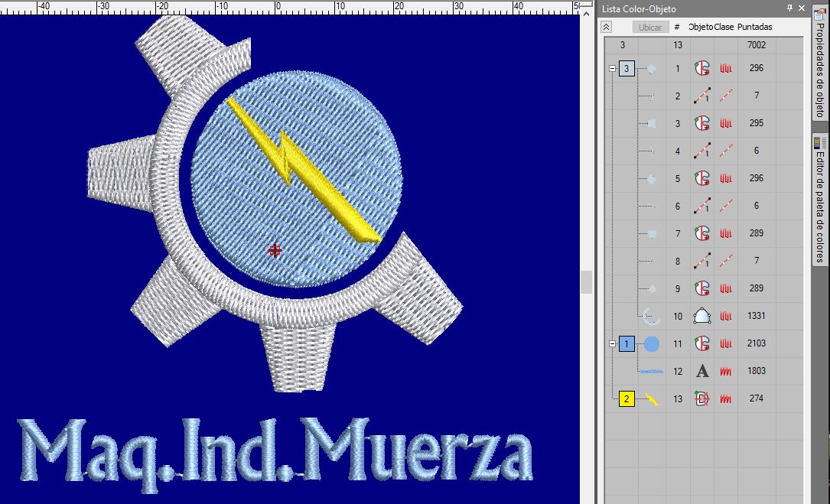830x504 pixels.
Task: Select the stitch class icon in row 1
Action: click(x=726, y=68)
